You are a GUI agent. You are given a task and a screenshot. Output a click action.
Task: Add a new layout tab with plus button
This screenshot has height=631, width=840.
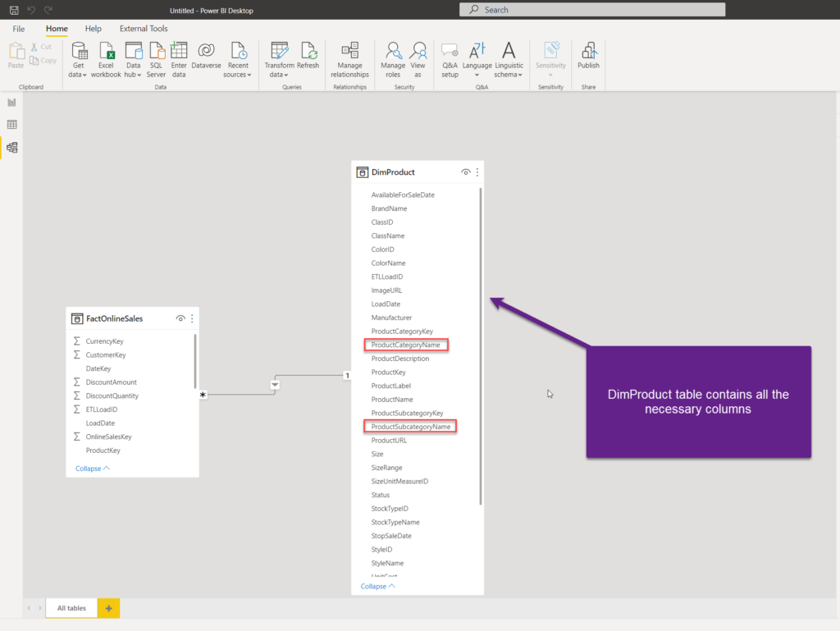(x=109, y=608)
